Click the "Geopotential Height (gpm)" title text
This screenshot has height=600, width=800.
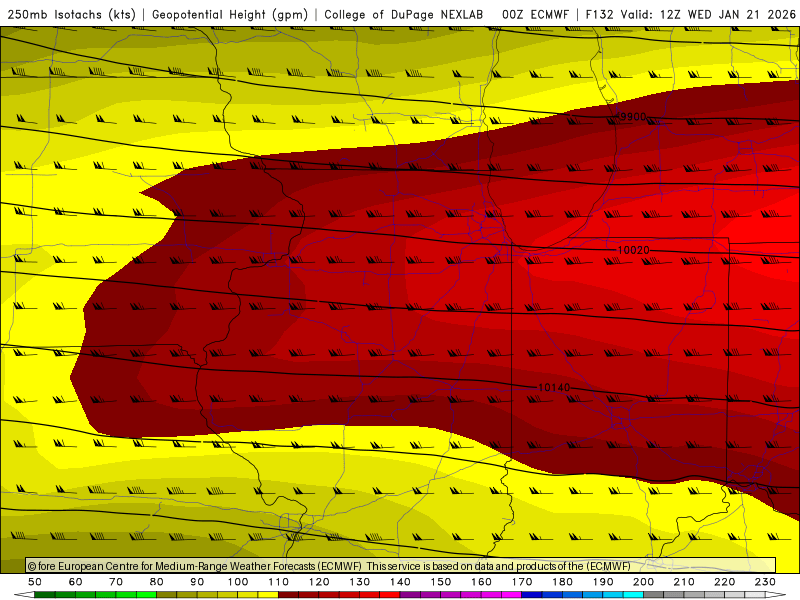(230, 14)
